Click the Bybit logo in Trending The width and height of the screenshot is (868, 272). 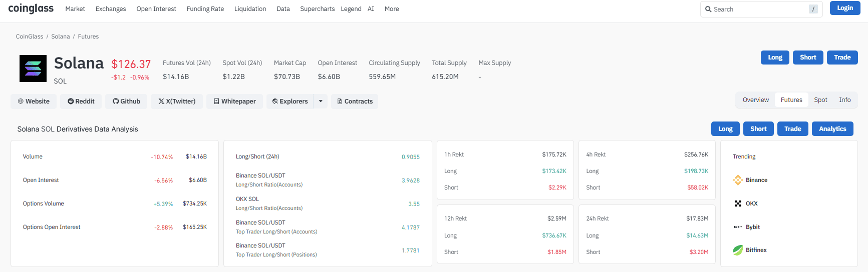coord(738,227)
